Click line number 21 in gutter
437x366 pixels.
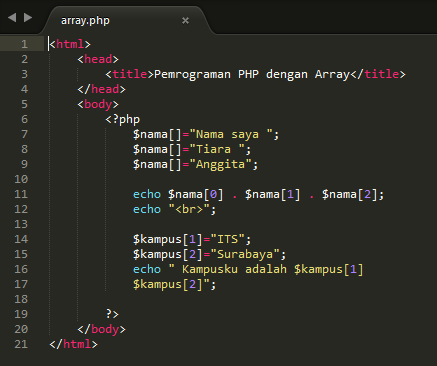(x=21, y=344)
